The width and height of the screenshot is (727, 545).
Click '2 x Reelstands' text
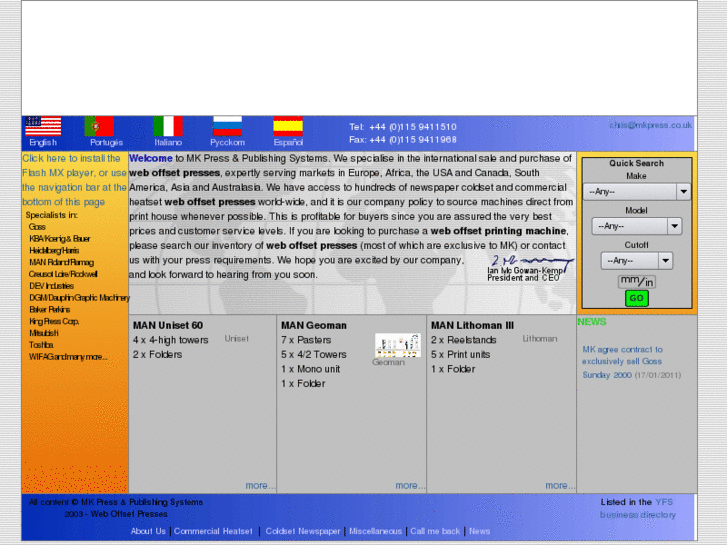pyautogui.click(x=464, y=340)
